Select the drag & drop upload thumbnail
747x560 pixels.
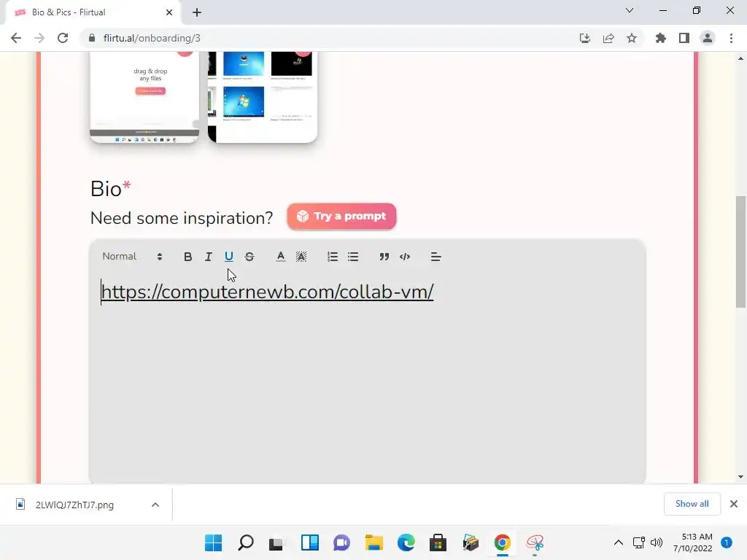point(144,97)
